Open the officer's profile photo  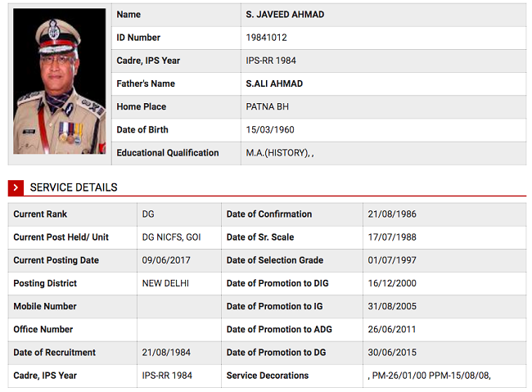point(60,81)
